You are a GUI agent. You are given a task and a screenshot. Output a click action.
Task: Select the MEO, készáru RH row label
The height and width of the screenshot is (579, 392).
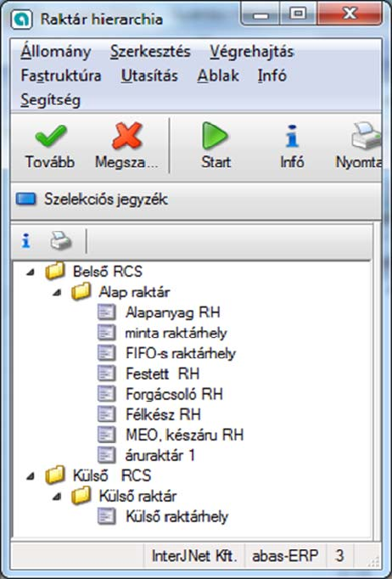[185, 435]
